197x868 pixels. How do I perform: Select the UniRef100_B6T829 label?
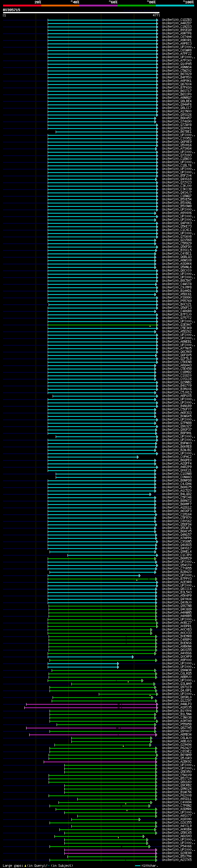click(x=177, y=74)
